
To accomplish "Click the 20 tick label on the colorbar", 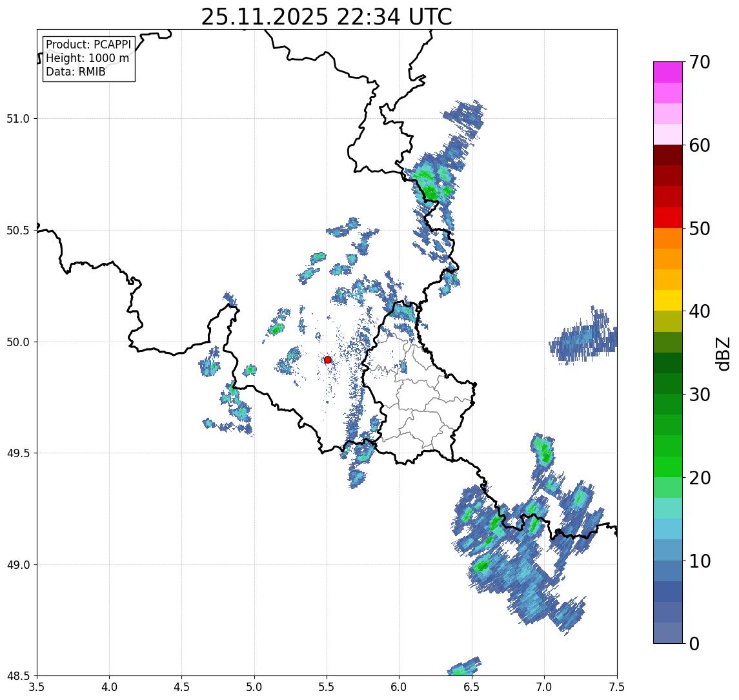I will [x=699, y=477].
